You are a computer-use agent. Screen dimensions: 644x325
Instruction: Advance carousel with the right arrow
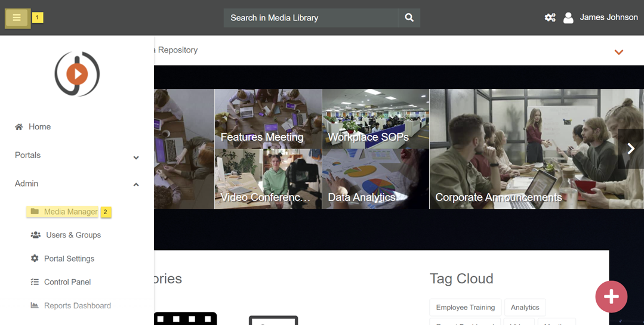(630, 148)
